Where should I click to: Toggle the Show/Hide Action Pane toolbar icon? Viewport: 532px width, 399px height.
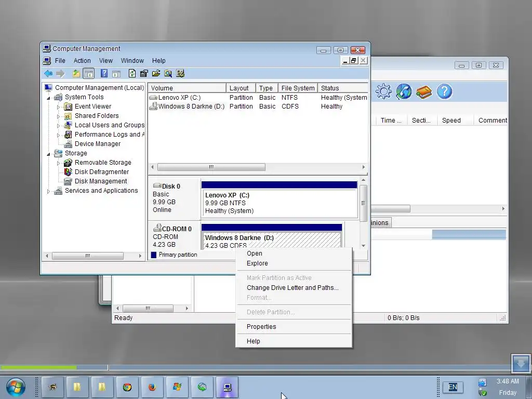[x=116, y=73]
